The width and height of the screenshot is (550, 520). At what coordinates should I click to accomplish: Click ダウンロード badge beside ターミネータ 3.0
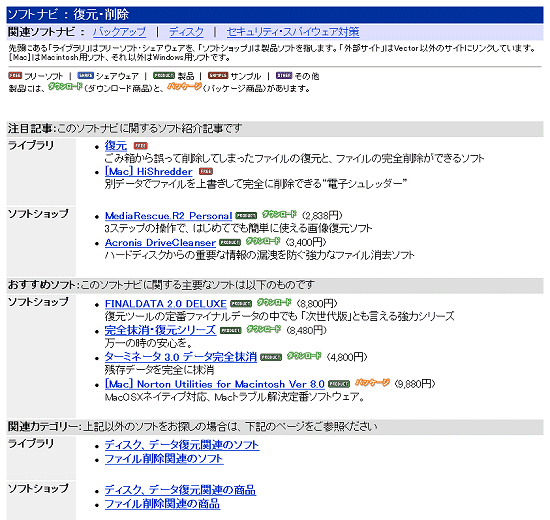click(304, 355)
